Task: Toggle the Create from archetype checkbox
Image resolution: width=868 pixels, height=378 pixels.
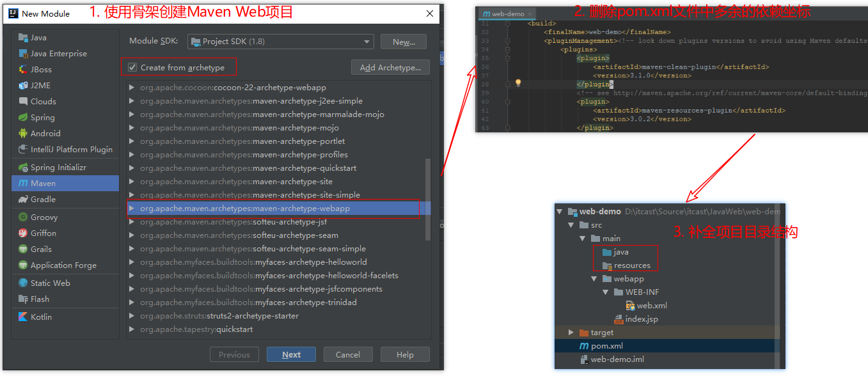Action: 132,67
